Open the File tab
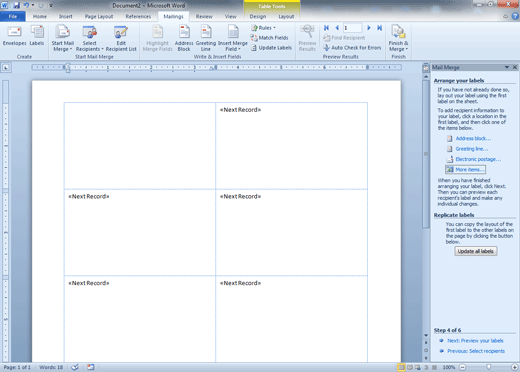Viewport: 520px width, 372px height. [x=13, y=16]
